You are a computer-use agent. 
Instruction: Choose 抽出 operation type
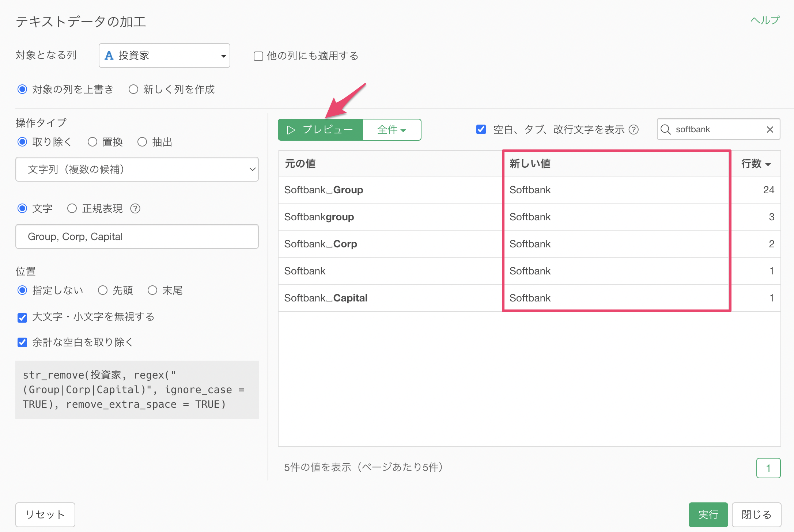click(142, 142)
